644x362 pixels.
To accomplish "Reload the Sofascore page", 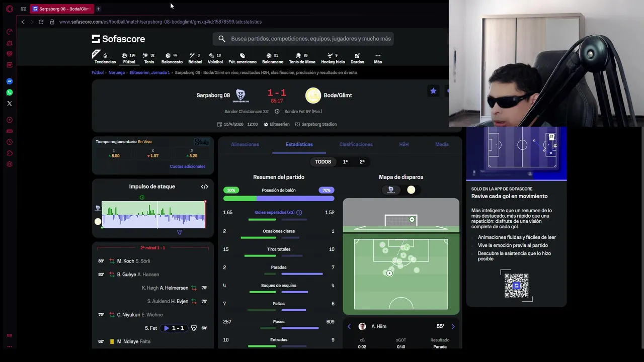I will [41, 22].
